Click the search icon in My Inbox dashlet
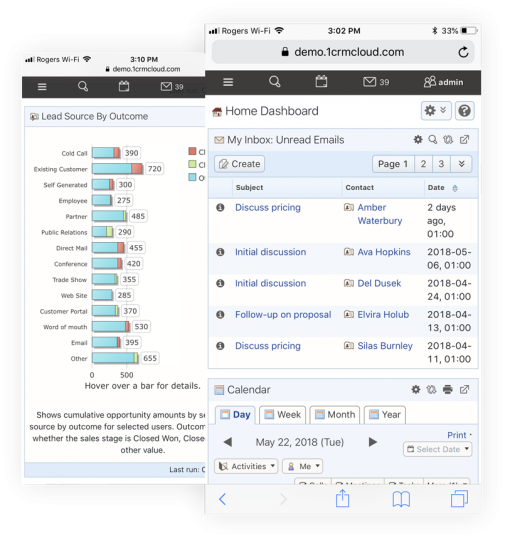505x538 pixels. tap(433, 140)
